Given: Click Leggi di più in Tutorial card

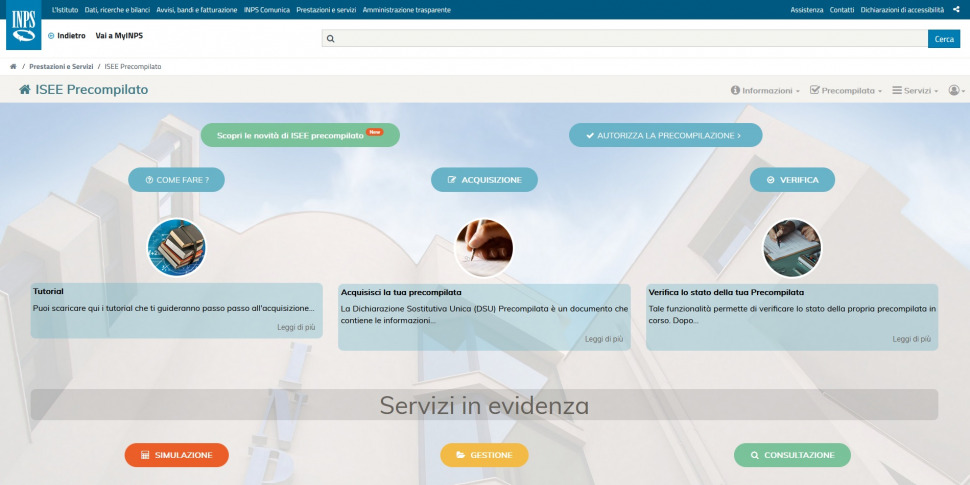Looking at the screenshot, I should pyautogui.click(x=296, y=327).
